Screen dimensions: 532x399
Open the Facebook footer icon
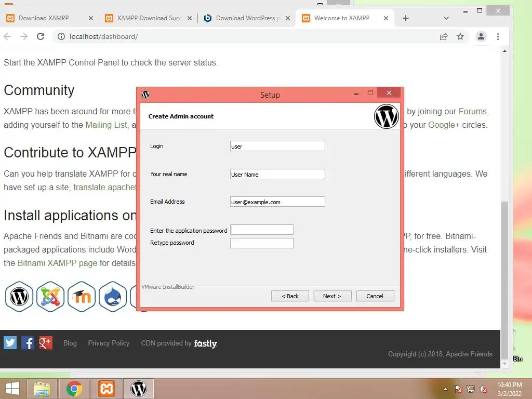pyautogui.click(x=28, y=343)
